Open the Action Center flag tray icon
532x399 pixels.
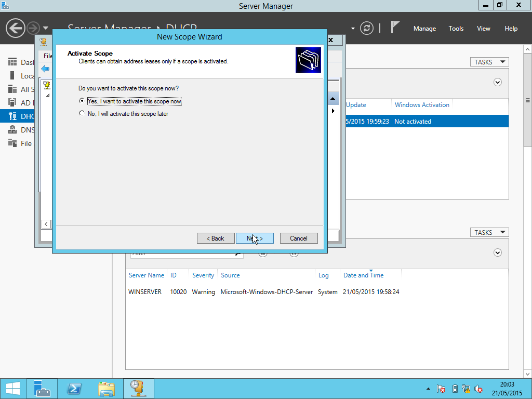(x=441, y=389)
